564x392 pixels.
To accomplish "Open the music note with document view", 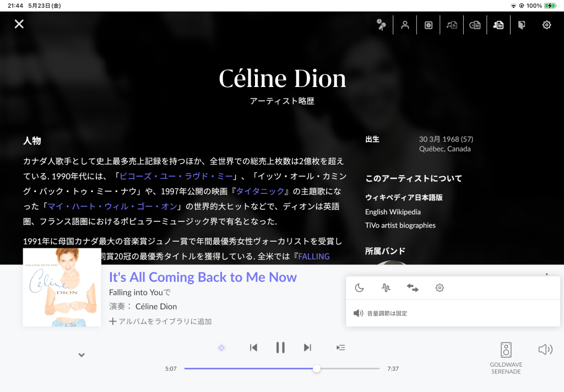I will click(x=452, y=25).
